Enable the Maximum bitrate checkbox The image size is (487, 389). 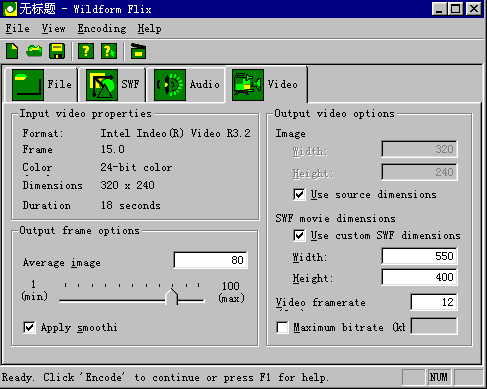(282, 327)
